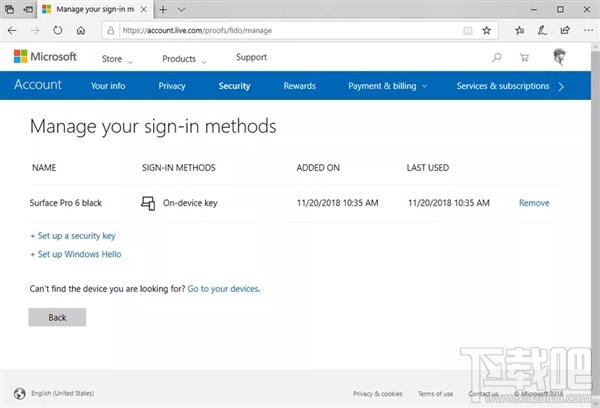Open the Favorites hub icon
Screen dimensions: 600x408
[x=519, y=30]
